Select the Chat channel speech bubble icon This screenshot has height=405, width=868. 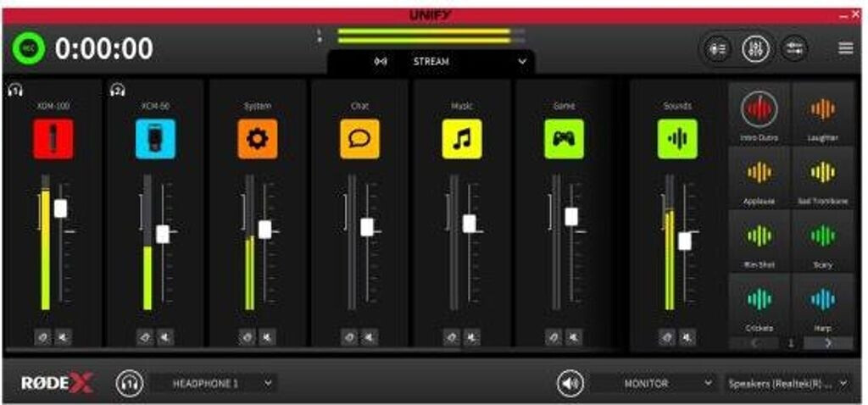click(359, 139)
